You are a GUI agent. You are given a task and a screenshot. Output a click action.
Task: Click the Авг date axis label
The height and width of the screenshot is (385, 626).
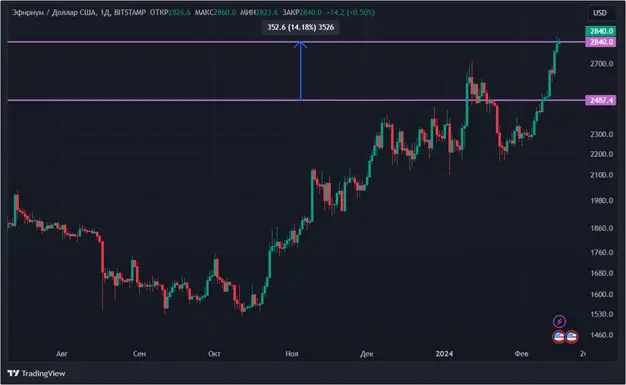[62, 353]
